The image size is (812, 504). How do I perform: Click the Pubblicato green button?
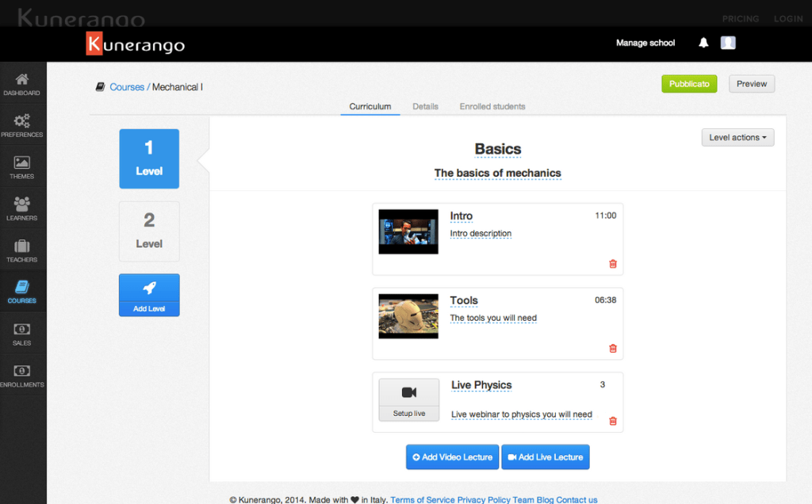(689, 84)
